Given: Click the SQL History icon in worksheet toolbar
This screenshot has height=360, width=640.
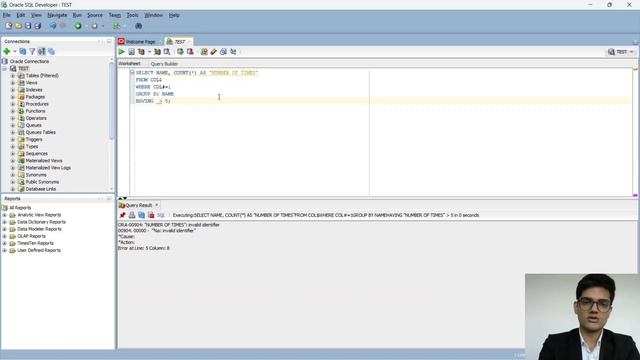Looking at the screenshot, I should 223,52.
